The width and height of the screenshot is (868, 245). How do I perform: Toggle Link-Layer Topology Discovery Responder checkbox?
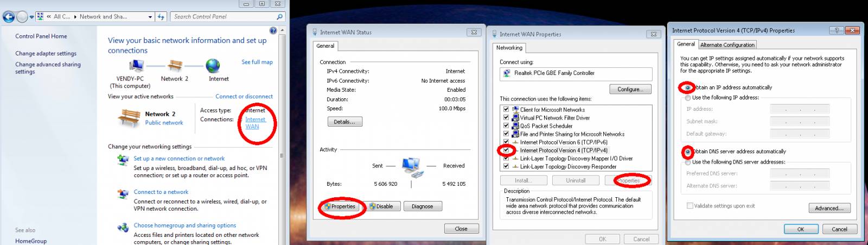click(506, 166)
